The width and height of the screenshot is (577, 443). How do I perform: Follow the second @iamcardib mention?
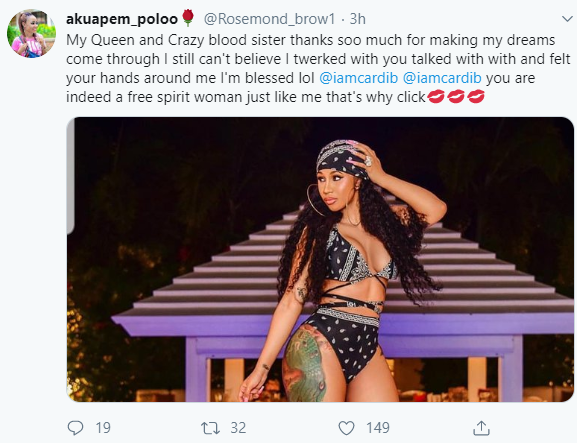(x=442, y=78)
